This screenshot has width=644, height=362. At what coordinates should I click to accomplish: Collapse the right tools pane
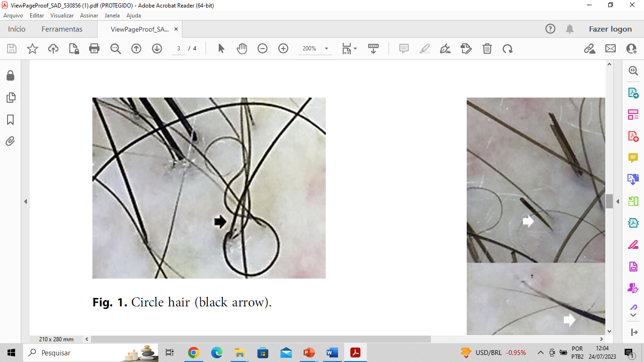pos(634,332)
